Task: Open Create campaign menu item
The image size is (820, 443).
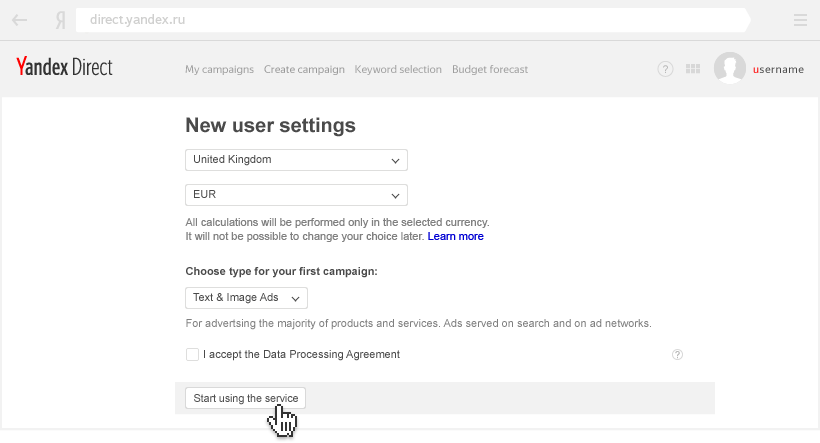Action: [x=304, y=70]
